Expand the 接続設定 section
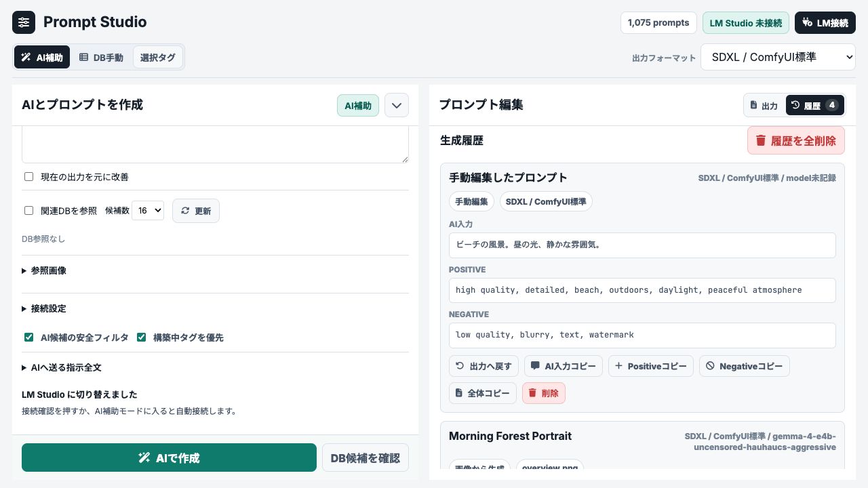 click(44, 308)
